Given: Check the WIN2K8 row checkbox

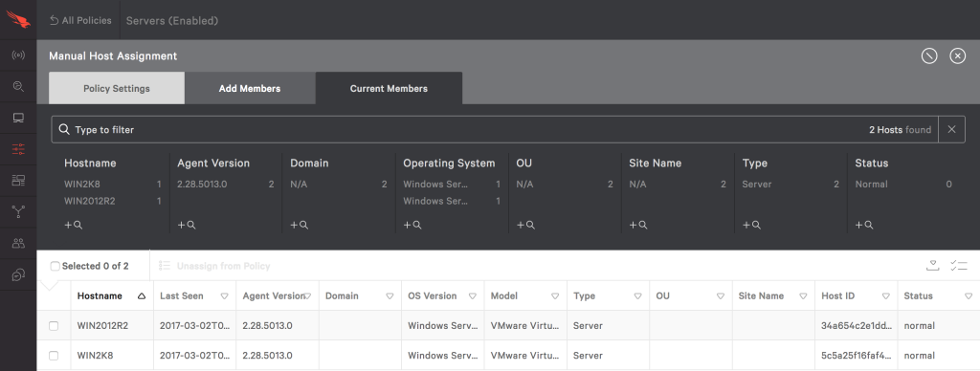Looking at the screenshot, I should coord(54,356).
